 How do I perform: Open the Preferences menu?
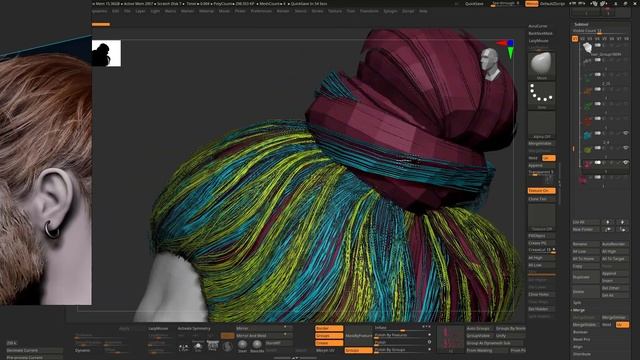[x=261, y=11]
